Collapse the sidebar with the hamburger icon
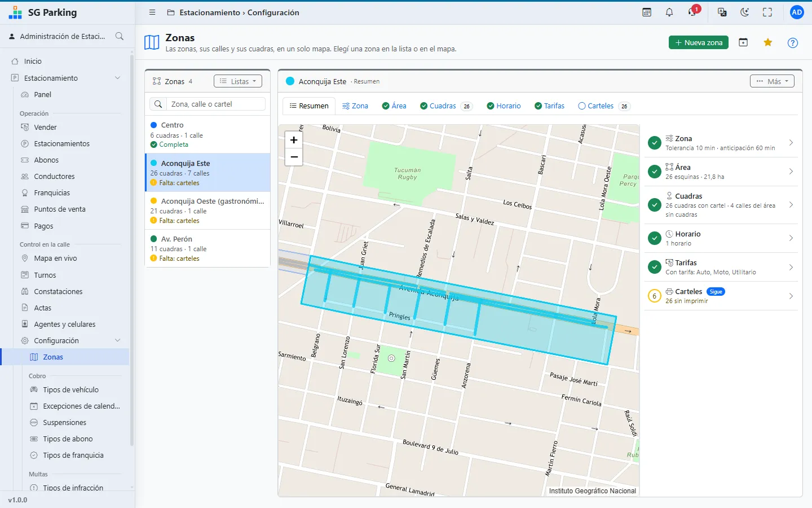 [152, 12]
